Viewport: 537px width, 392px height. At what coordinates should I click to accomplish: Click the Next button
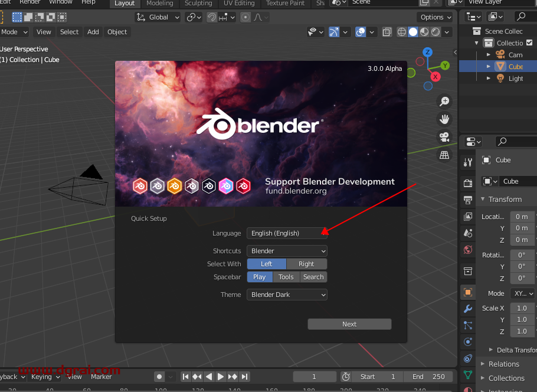pos(349,324)
